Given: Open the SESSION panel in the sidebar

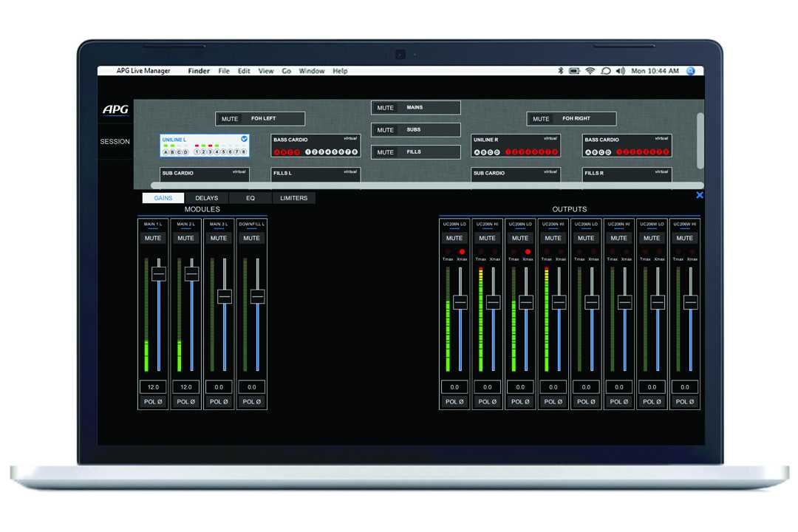Looking at the screenshot, I should tap(115, 141).
